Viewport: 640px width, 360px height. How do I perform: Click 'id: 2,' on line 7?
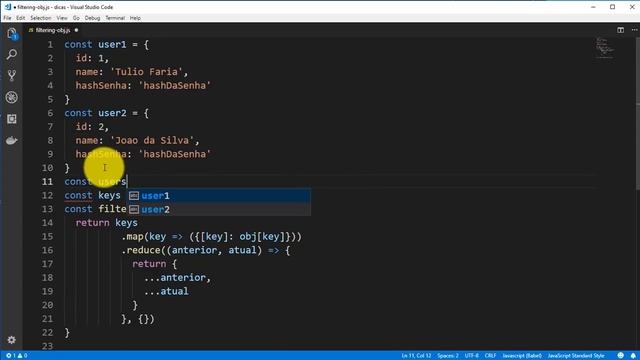[x=92, y=127]
